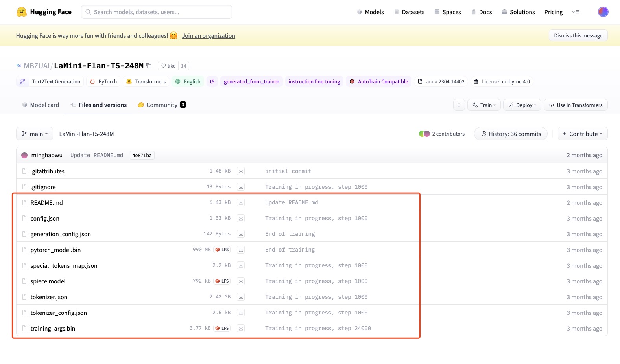Download the .gitignore file
620x364 pixels.
coord(241,187)
